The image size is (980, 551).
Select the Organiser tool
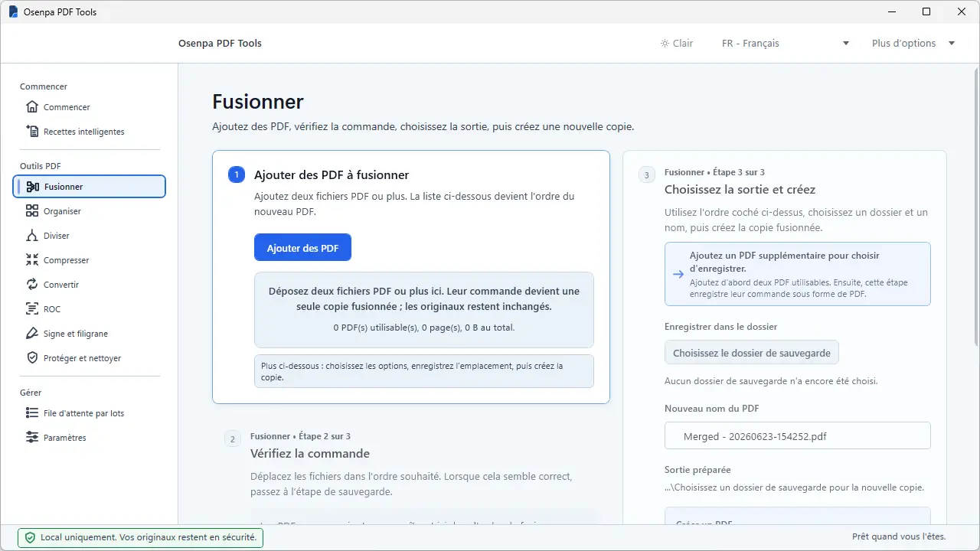90,211
